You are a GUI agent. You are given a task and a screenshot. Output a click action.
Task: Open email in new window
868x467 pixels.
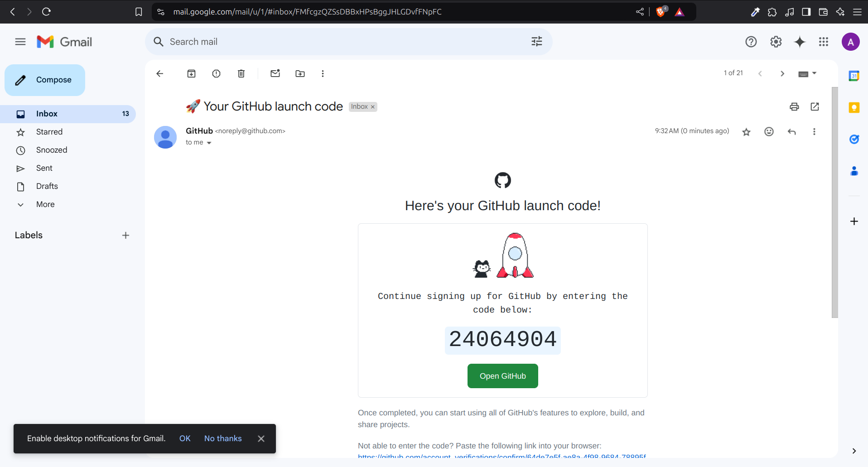[x=815, y=106]
